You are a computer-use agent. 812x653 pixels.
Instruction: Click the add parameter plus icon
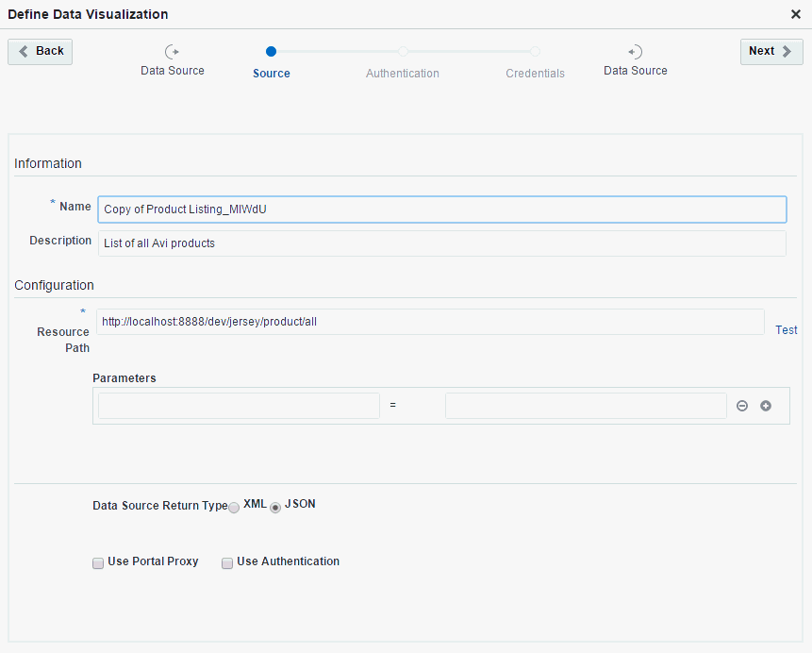coord(766,406)
